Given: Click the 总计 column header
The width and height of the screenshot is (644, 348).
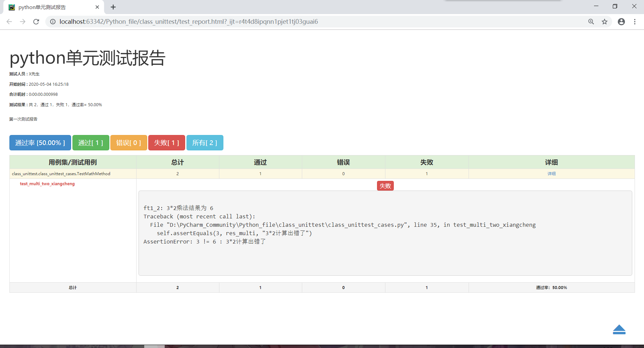Looking at the screenshot, I should (177, 162).
